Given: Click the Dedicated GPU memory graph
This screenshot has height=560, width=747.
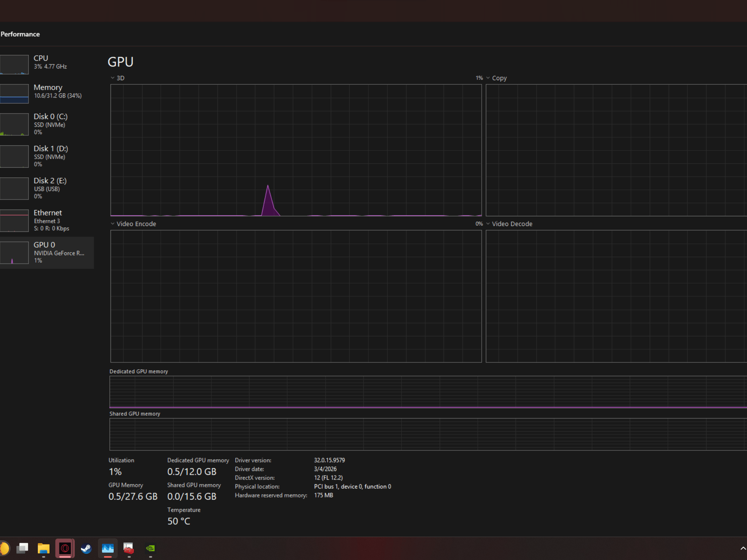Looking at the screenshot, I should click(428, 392).
